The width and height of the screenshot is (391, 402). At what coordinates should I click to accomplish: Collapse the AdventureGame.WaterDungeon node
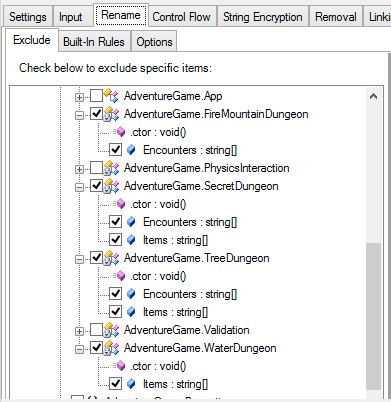tap(79, 349)
